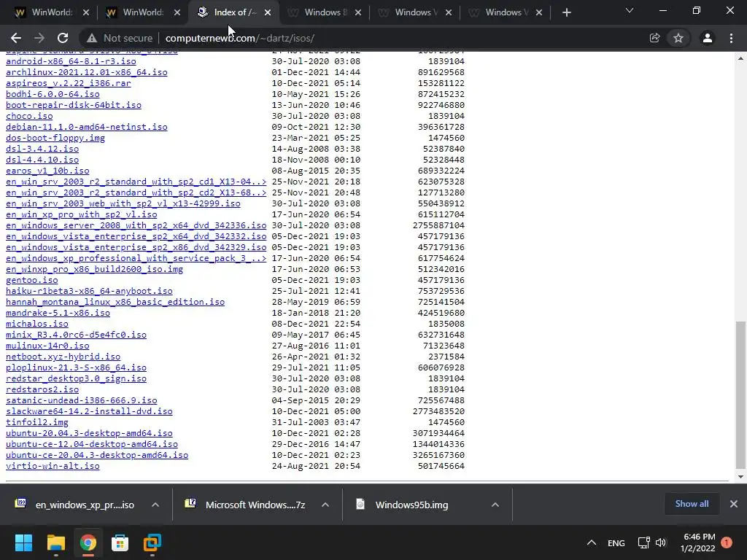Share this page icon in address bar
This screenshot has width=747, height=560.
pyautogui.click(x=654, y=38)
